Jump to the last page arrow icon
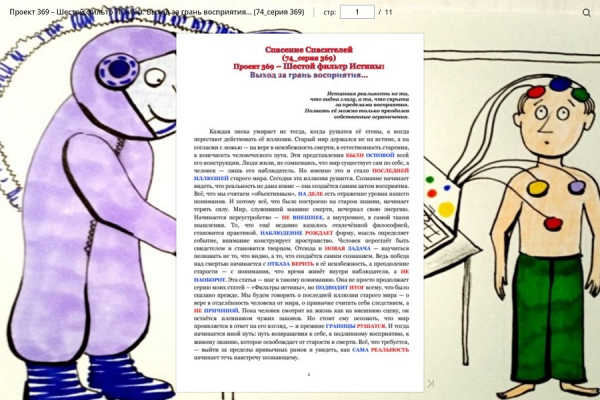Viewport: 600px width, 400px height. coord(430,383)
